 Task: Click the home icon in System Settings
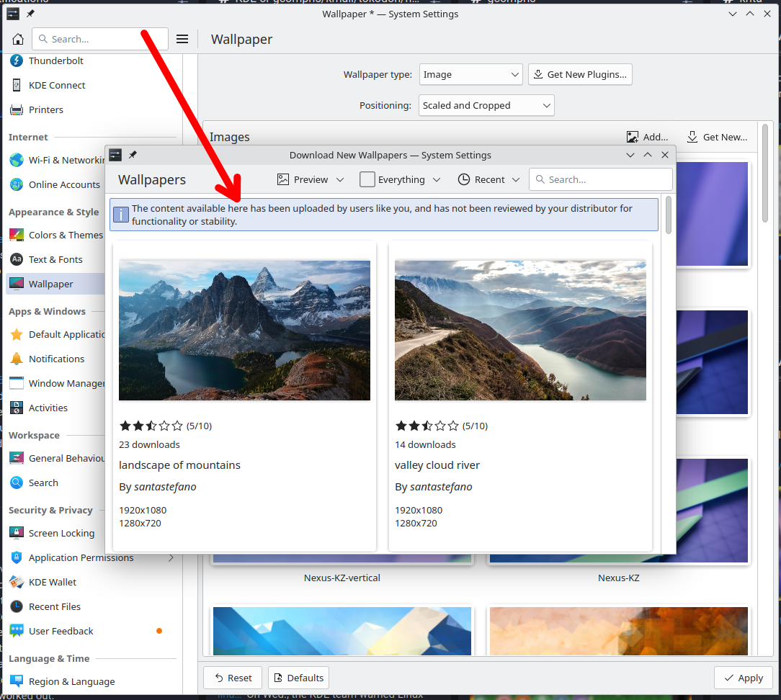(18, 40)
